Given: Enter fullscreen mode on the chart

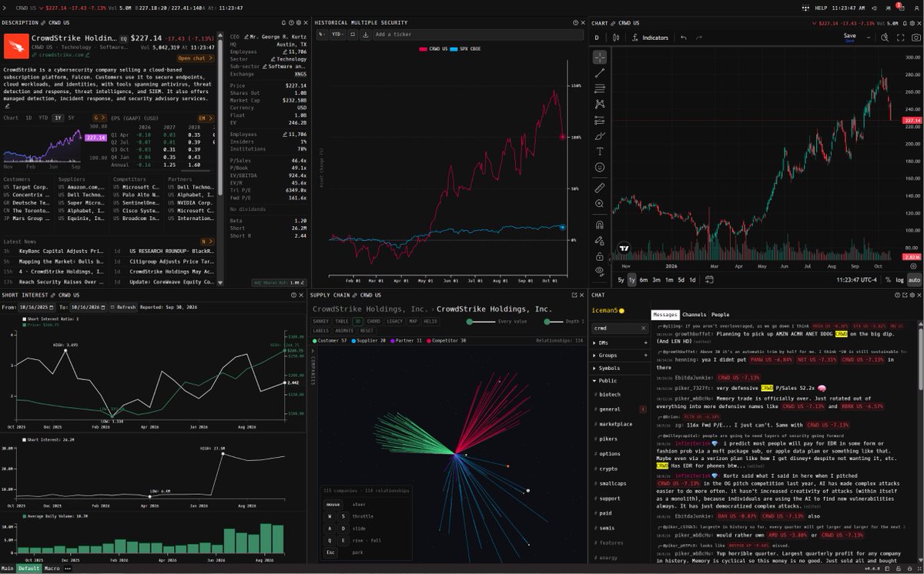Looking at the screenshot, I should 900,37.
